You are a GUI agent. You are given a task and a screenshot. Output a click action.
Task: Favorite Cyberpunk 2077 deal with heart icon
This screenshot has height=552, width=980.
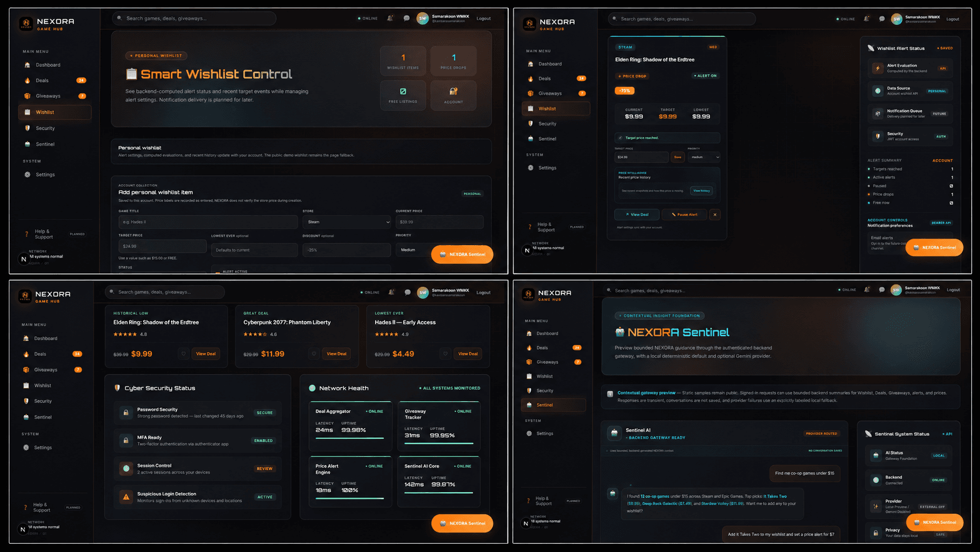314,354
